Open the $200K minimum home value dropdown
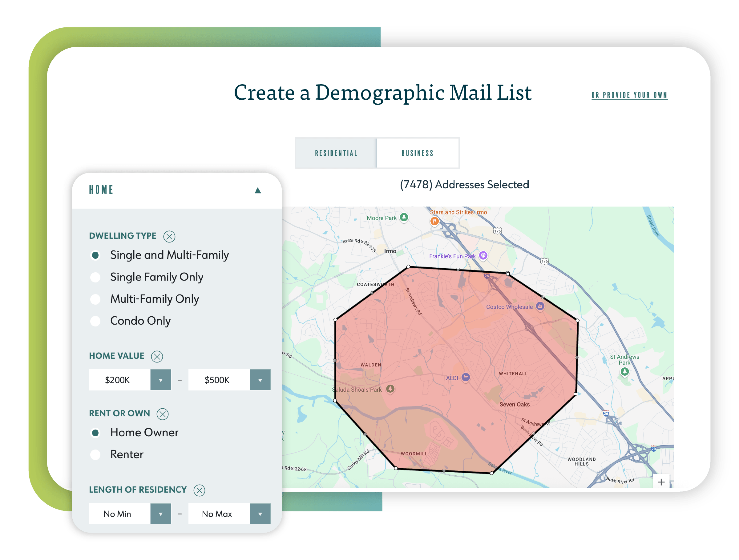 [161, 380]
